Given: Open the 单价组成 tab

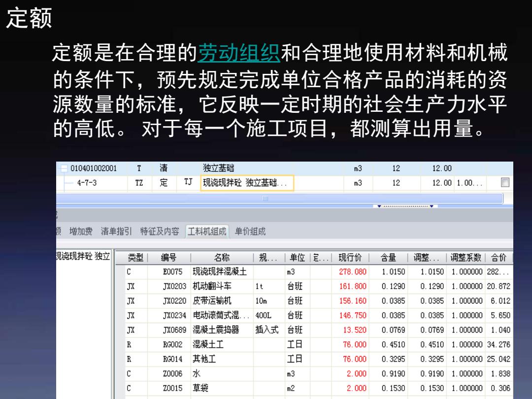Looking at the screenshot, I should [x=250, y=232].
